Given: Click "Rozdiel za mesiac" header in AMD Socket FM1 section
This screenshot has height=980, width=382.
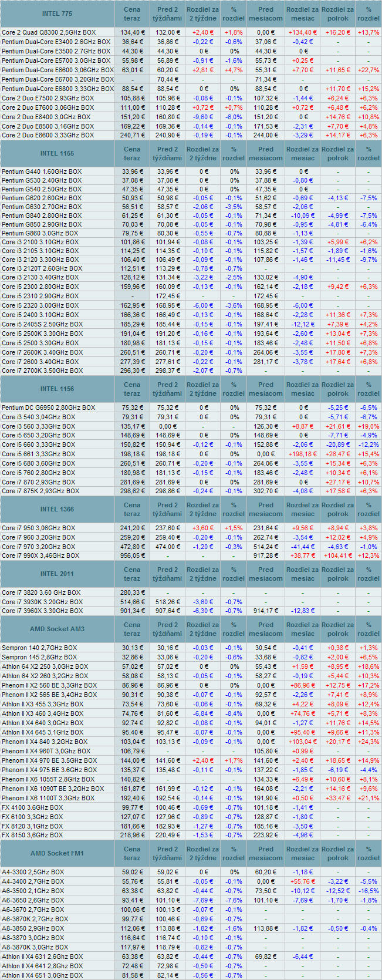Looking at the screenshot, I should tap(303, 853).
